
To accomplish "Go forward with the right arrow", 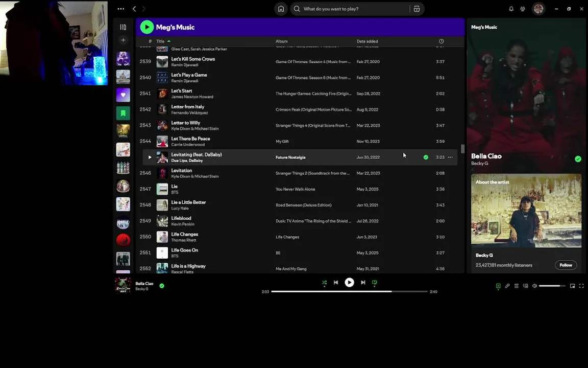I will 143,9.
